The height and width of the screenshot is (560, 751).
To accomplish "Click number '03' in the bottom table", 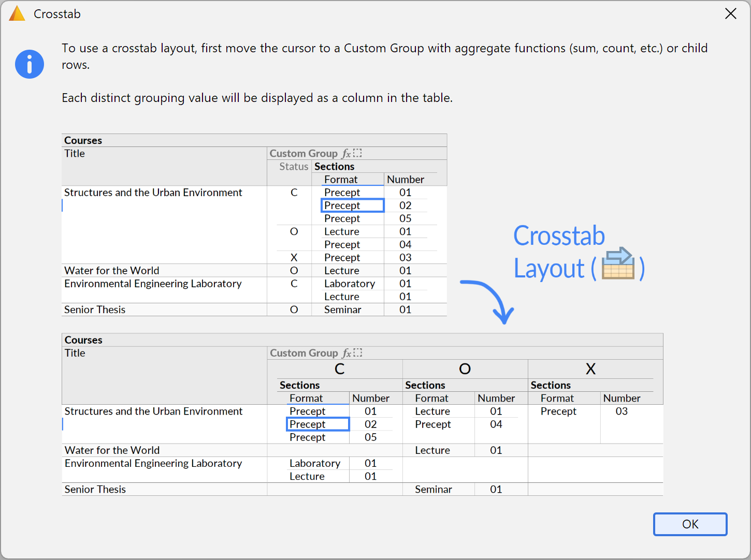I will (x=622, y=411).
